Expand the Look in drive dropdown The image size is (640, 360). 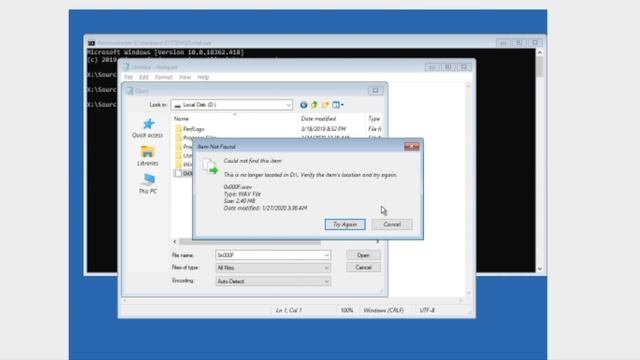[x=288, y=105]
